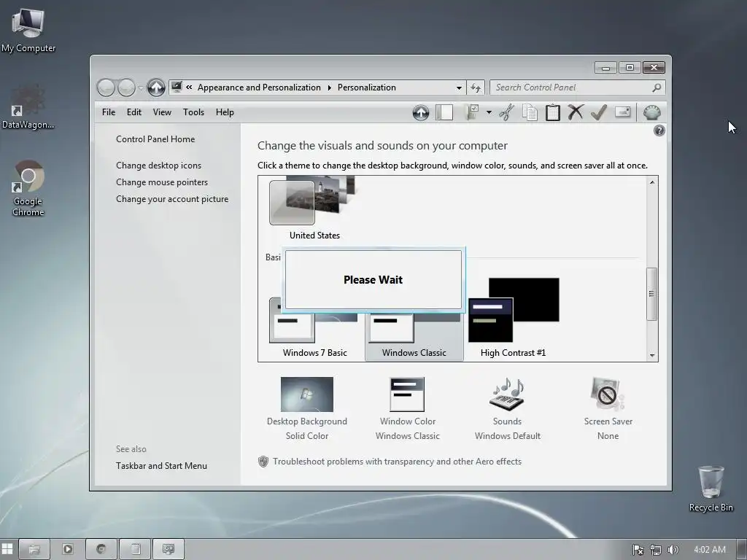Click the Desktop Background icon
The height and width of the screenshot is (560, 747).
click(x=307, y=394)
